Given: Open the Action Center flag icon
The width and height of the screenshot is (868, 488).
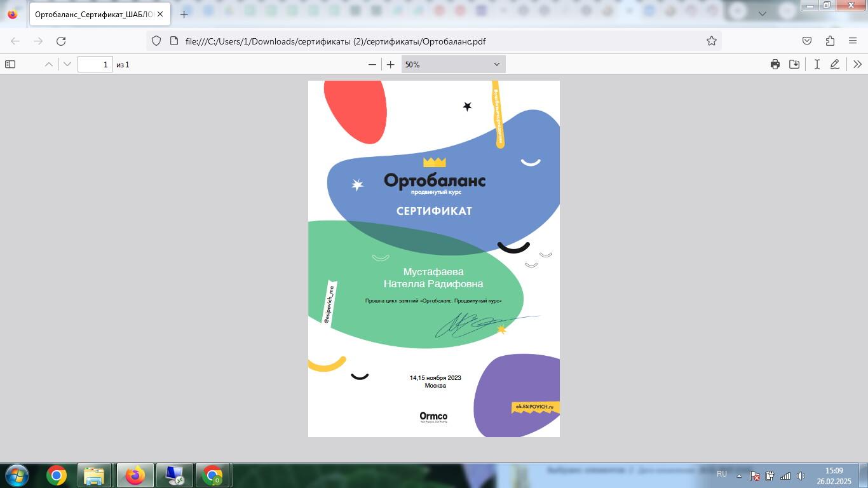Looking at the screenshot, I should pyautogui.click(x=754, y=475).
